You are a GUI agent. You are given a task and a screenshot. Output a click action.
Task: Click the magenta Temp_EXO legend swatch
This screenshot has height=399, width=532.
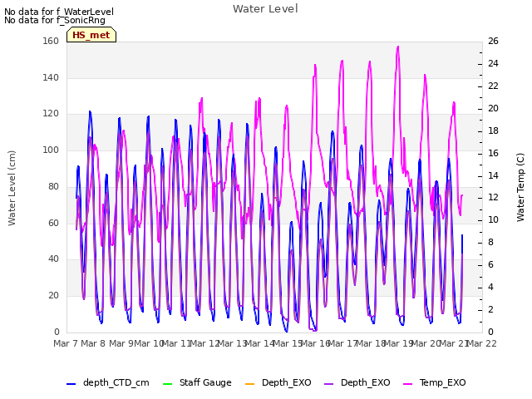click(x=407, y=384)
